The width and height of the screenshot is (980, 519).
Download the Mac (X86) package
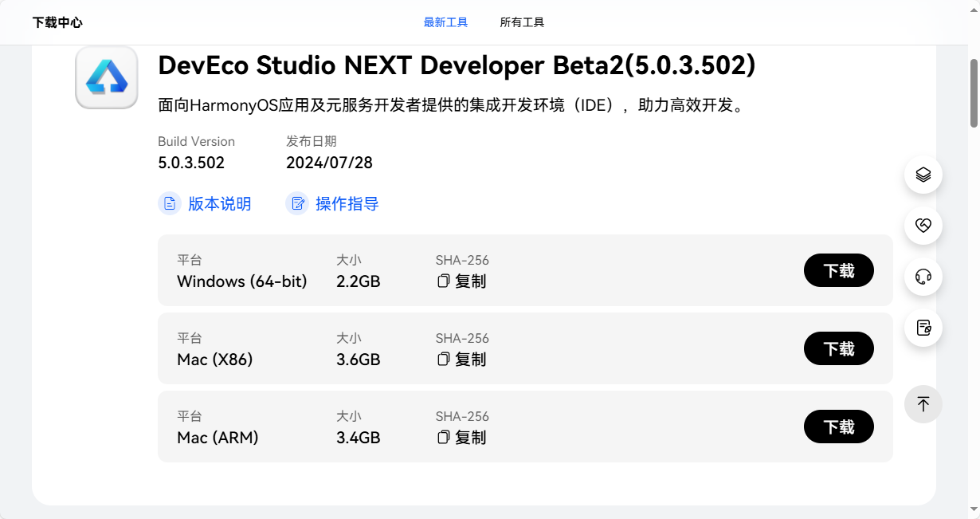[839, 348]
